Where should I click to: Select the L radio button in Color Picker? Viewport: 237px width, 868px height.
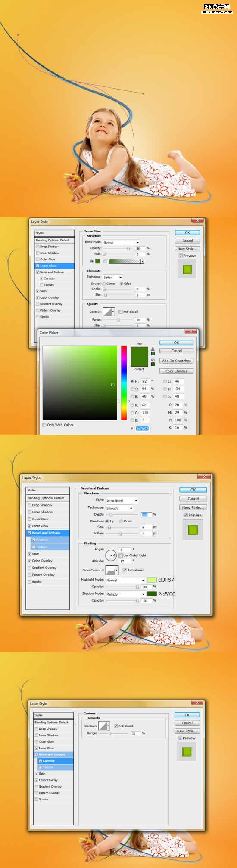point(165,381)
